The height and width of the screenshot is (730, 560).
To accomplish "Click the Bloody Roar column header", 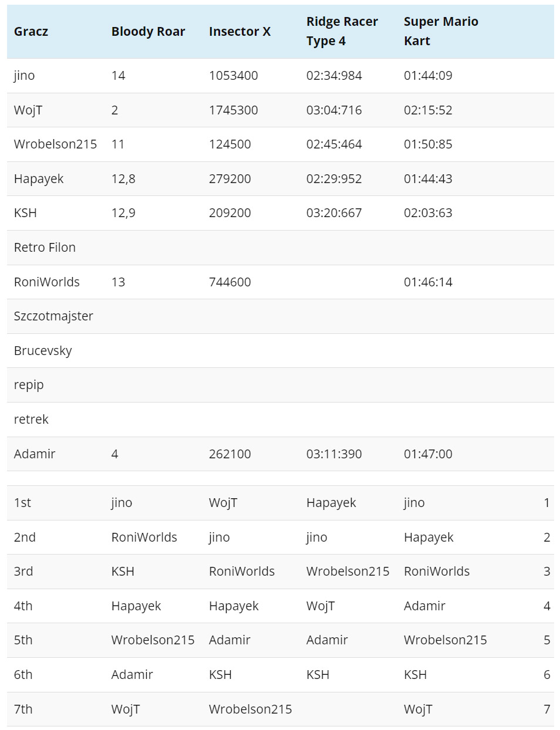I will pos(148,32).
